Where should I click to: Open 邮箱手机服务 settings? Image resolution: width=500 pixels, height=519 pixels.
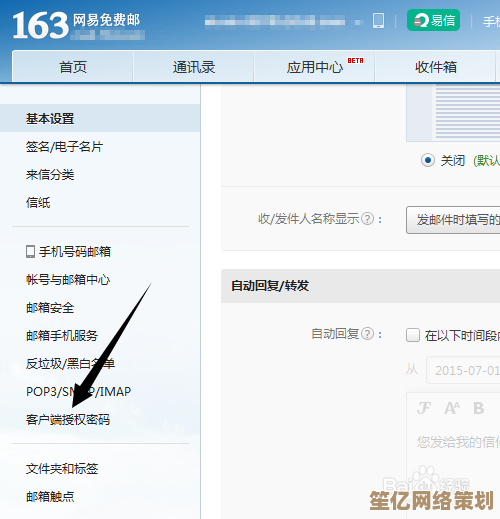pyautogui.click(x=62, y=336)
